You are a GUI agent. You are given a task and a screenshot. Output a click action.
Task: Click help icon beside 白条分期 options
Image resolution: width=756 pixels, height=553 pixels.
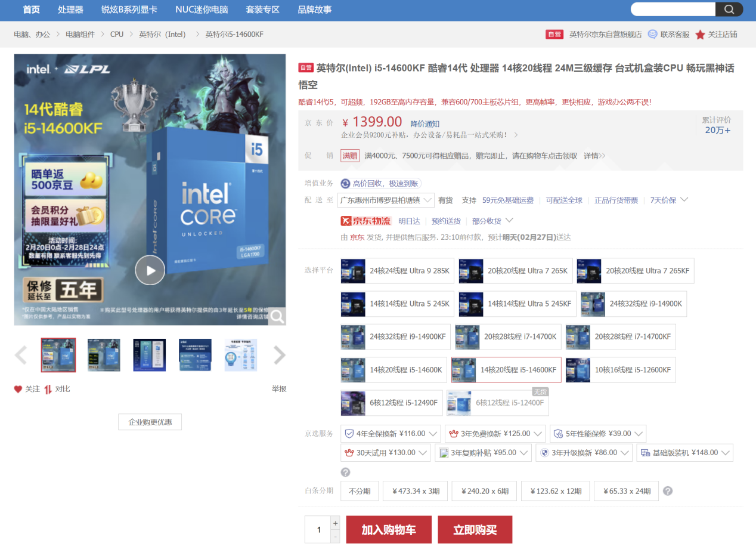tap(668, 491)
